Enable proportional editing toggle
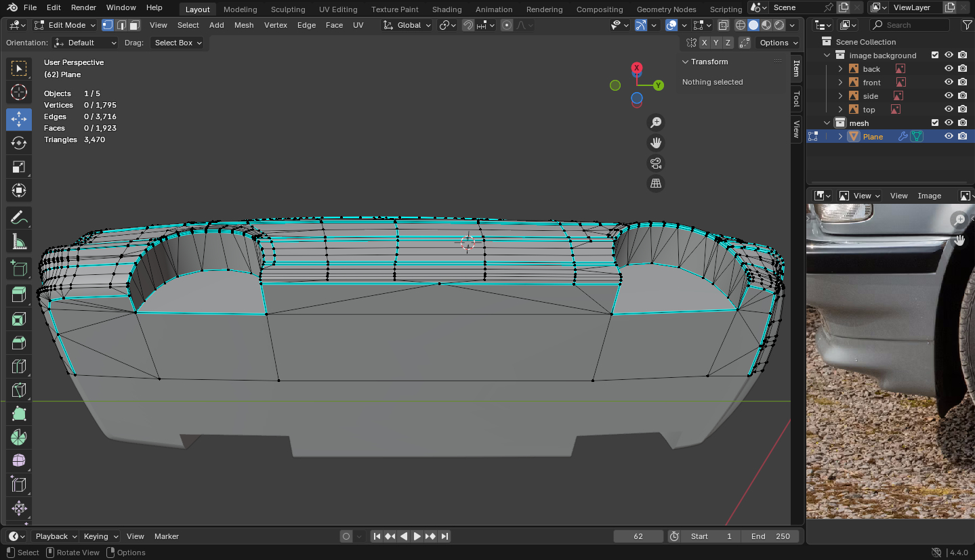975x560 pixels. click(507, 25)
